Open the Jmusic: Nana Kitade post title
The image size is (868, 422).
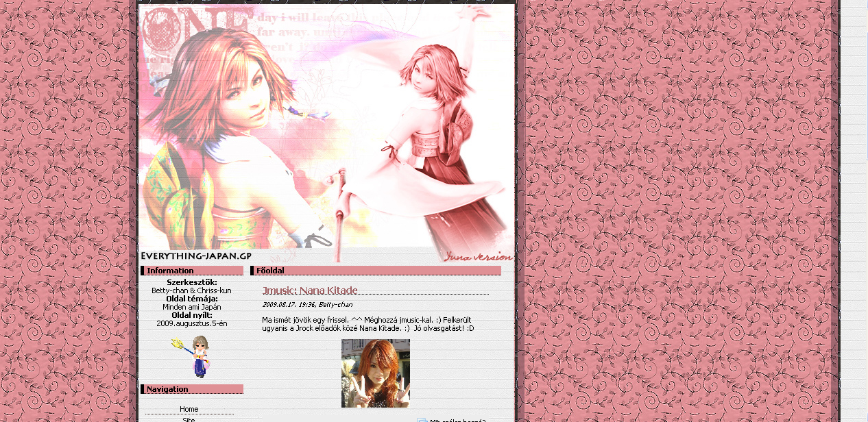pos(310,290)
